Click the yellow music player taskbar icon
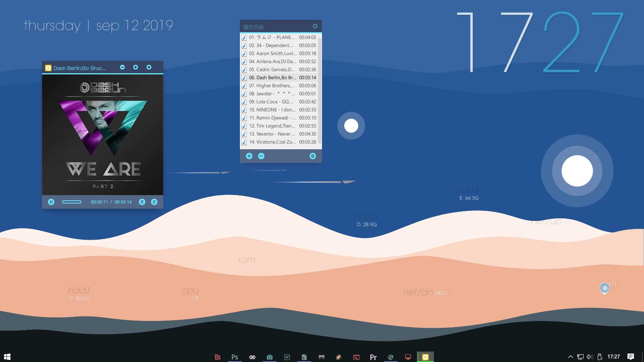Image resolution: width=644 pixels, height=362 pixels. (x=425, y=357)
